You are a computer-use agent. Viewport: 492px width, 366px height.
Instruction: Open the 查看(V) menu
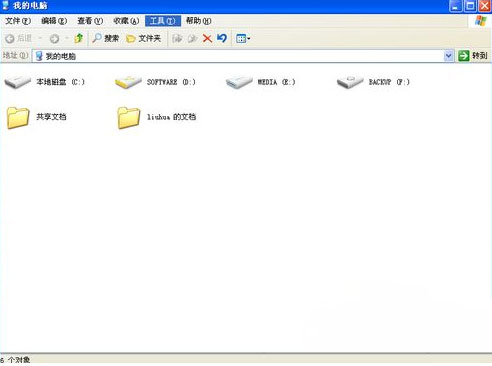click(x=90, y=21)
